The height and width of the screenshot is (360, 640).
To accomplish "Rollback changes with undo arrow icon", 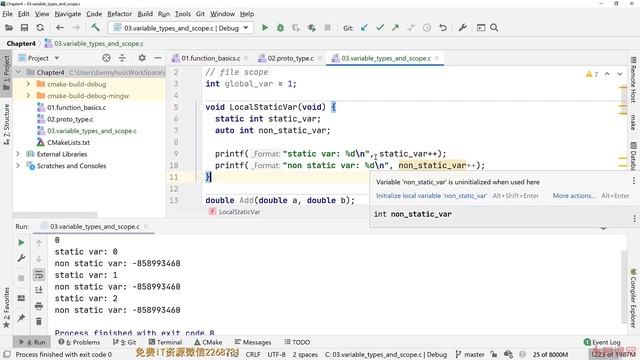I will [x=443, y=28].
